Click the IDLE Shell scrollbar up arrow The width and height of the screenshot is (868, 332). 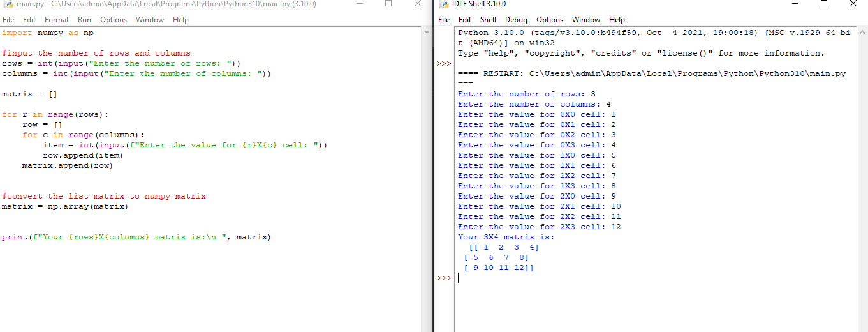pos(862,32)
